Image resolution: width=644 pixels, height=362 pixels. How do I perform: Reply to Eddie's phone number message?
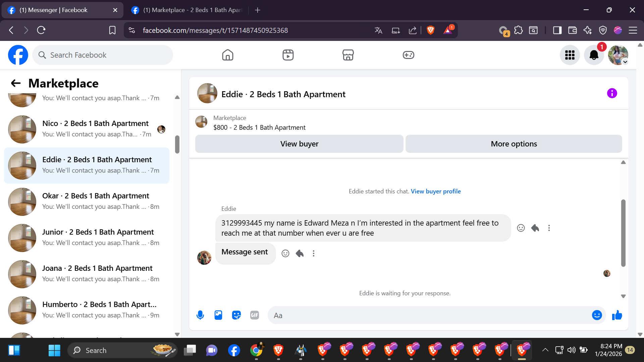[x=535, y=228]
